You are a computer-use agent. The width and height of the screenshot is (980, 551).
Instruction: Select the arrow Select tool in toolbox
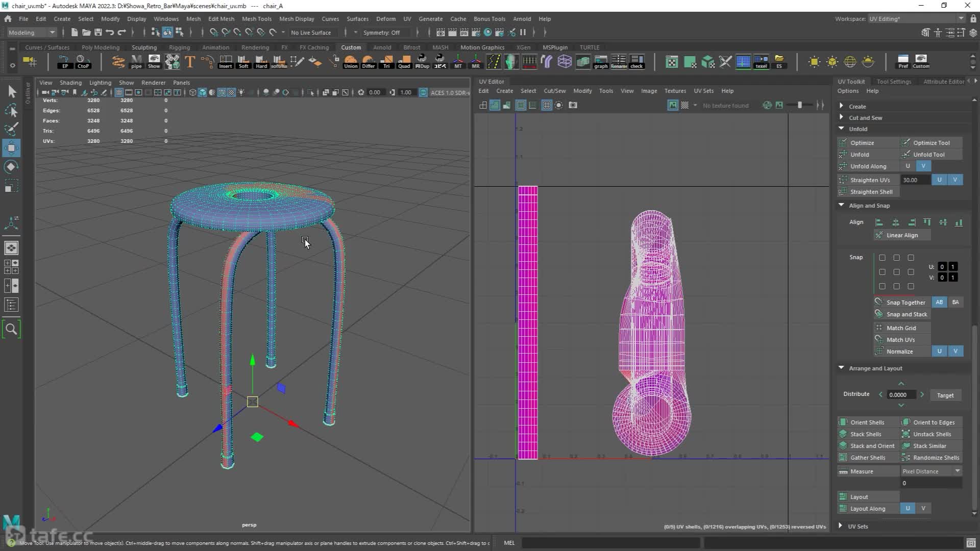pos(11,92)
